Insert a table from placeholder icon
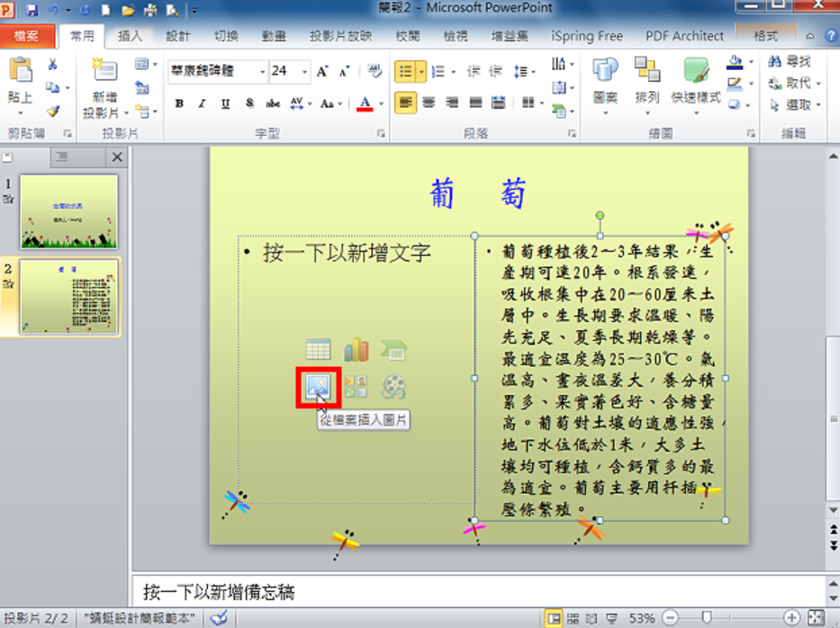Image resolution: width=840 pixels, height=628 pixels. (318, 349)
